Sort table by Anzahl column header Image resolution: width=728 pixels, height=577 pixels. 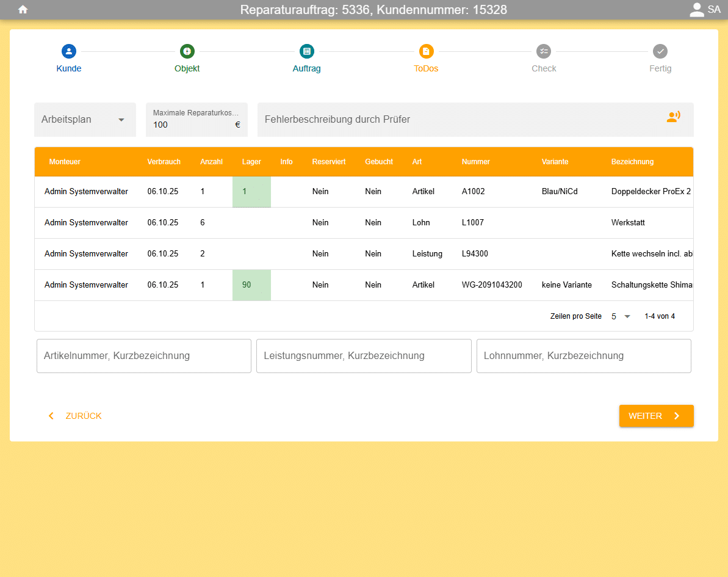coord(211,162)
